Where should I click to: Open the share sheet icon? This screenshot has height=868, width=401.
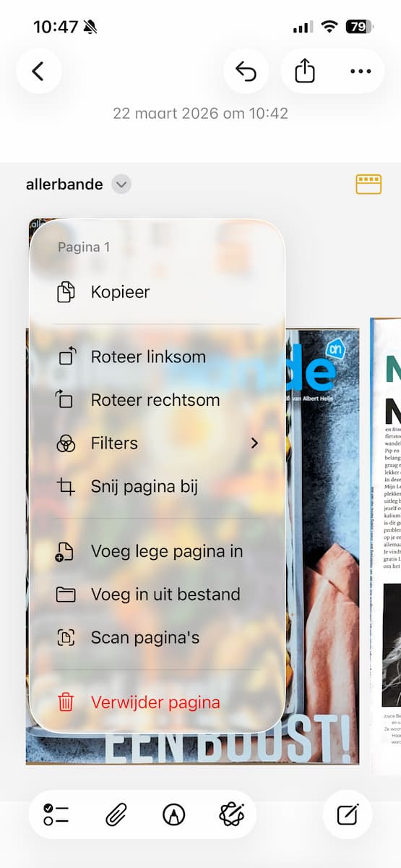tap(305, 71)
